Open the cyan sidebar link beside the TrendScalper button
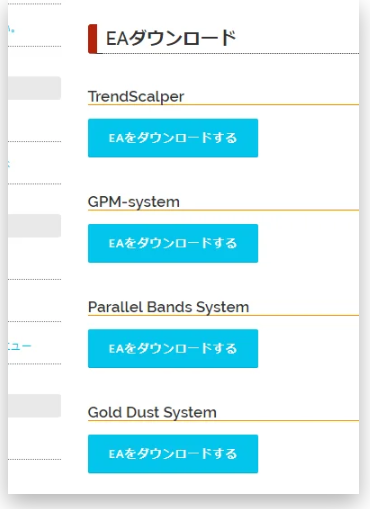 click(9, 163)
